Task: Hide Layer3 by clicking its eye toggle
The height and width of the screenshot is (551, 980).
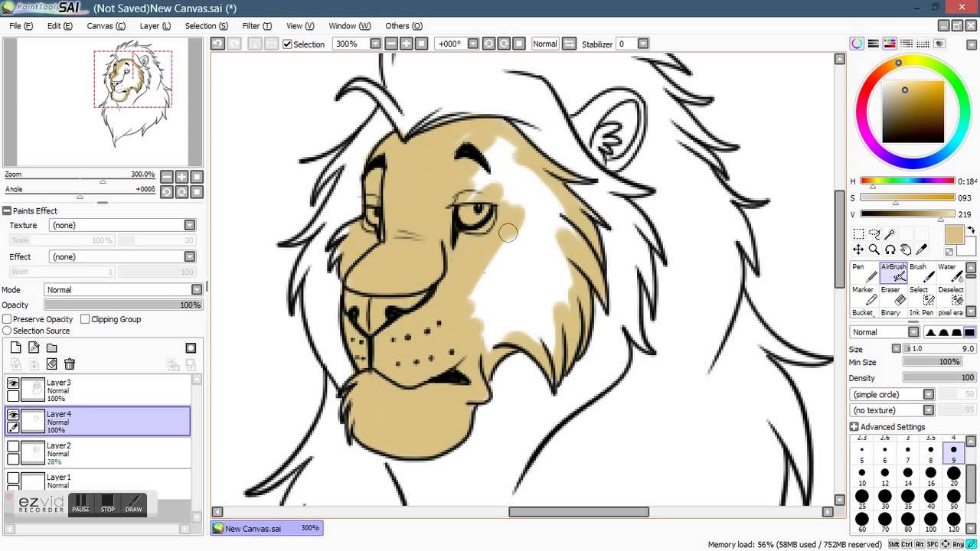Action: 13,383
